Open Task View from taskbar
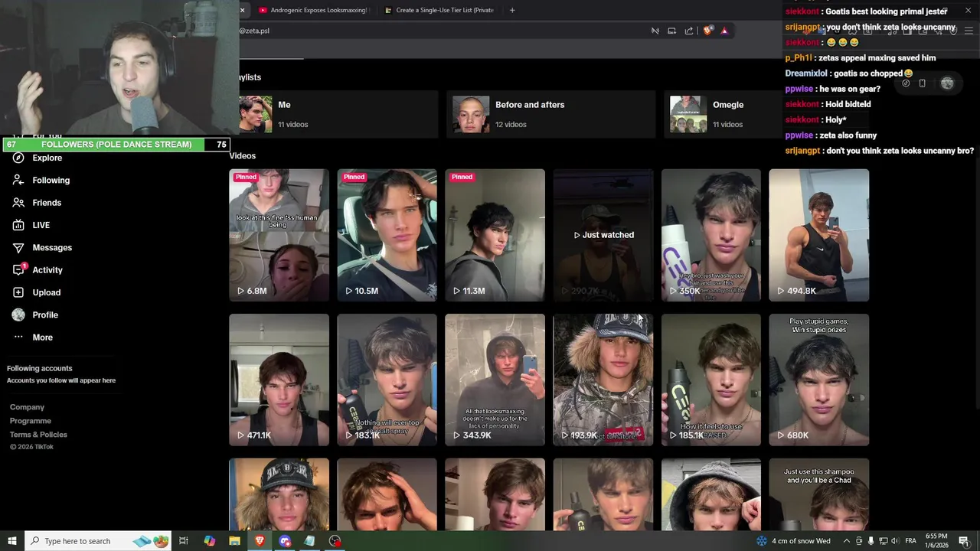Screen dimensions: 980x551 point(184,541)
